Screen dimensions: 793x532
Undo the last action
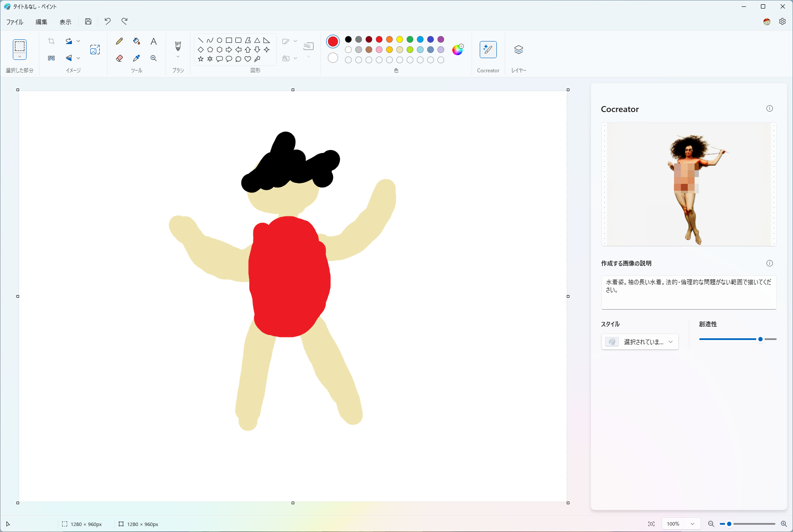107,21
